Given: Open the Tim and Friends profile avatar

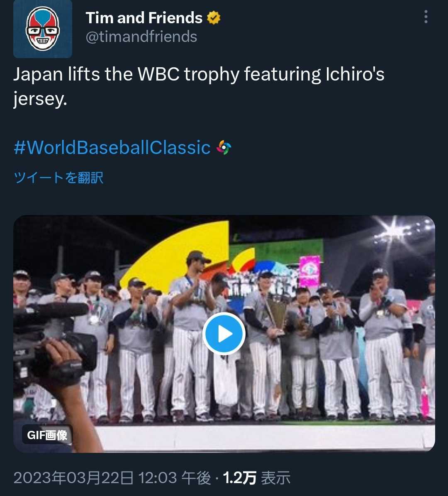Looking at the screenshot, I should (43, 29).
